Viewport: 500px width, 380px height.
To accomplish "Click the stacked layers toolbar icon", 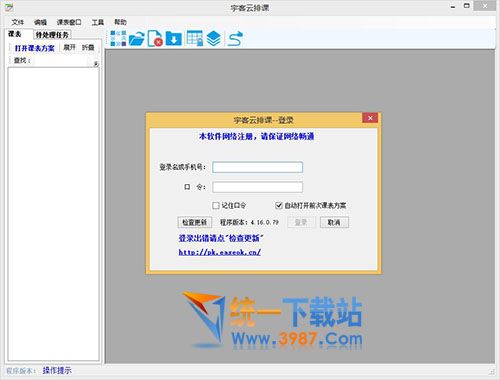I will [214, 38].
